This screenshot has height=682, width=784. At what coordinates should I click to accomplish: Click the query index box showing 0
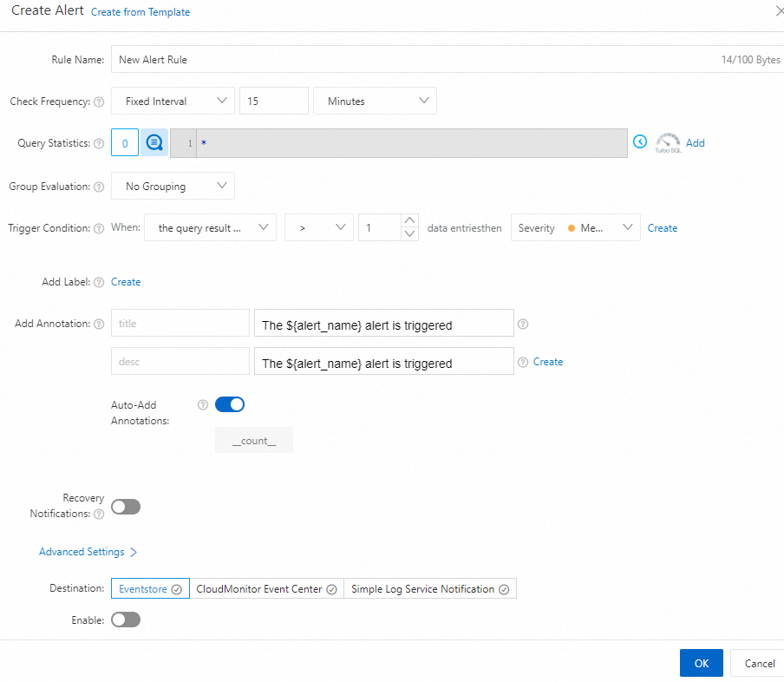tap(125, 142)
